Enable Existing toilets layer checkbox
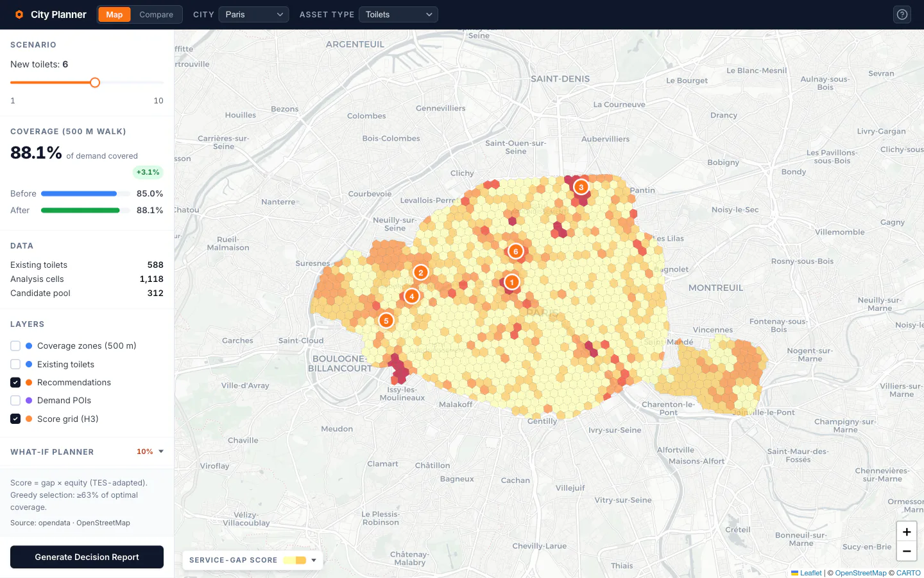This screenshot has width=924, height=578. 15,364
